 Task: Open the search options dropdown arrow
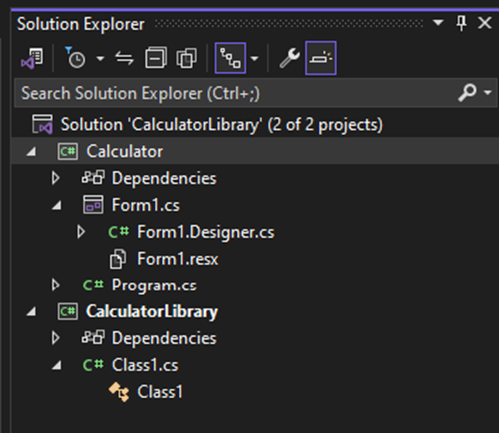(488, 92)
